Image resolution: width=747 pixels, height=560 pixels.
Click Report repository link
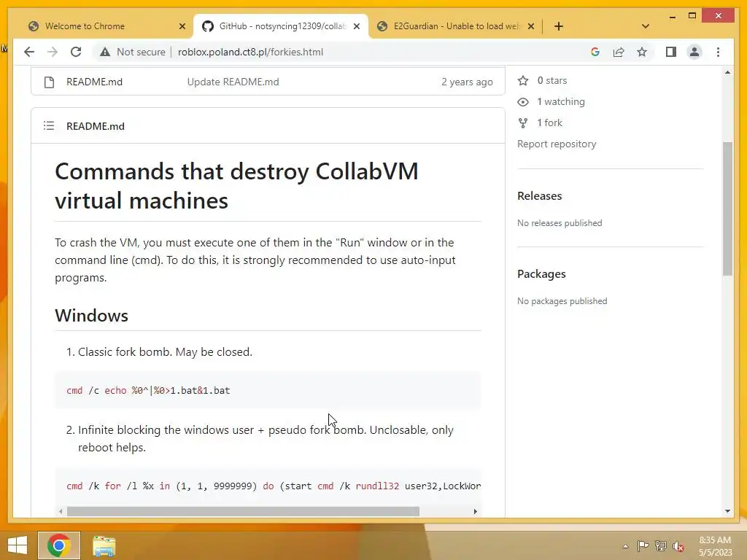coord(557,144)
